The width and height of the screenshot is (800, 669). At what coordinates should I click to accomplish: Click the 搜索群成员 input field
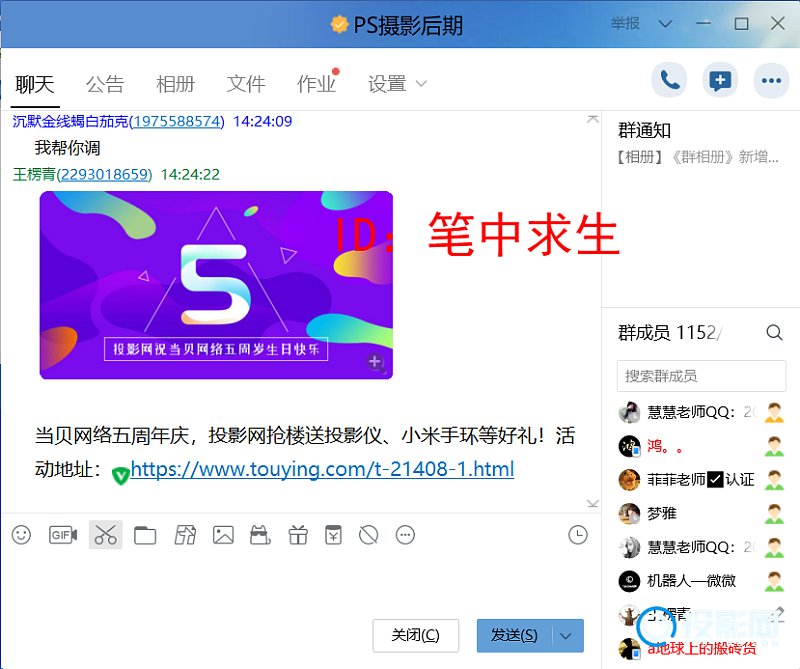click(700, 376)
